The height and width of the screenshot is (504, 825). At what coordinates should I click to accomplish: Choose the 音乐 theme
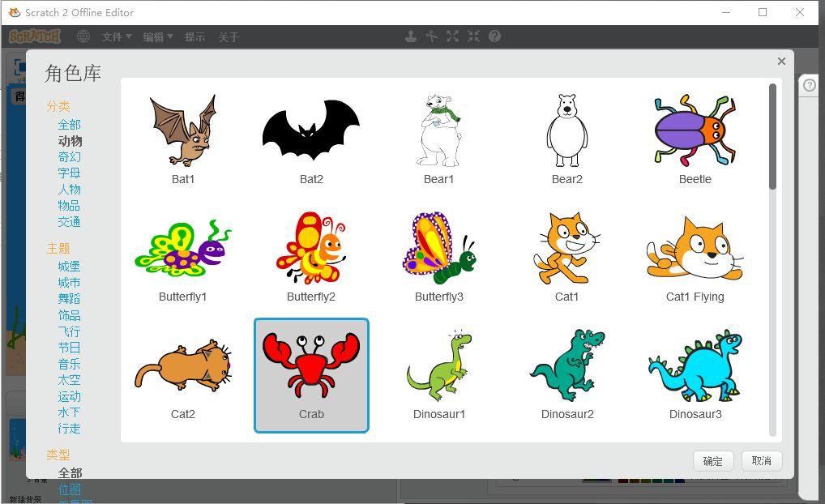coord(70,364)
